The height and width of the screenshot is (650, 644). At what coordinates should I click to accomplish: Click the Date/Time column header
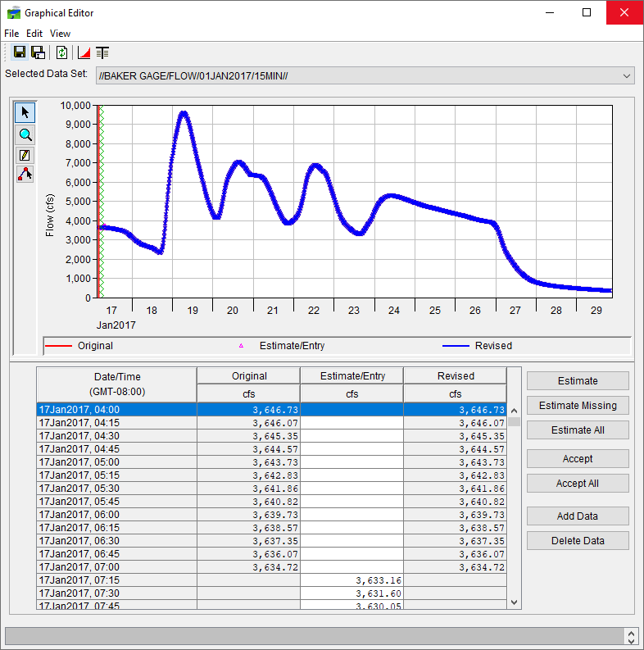pos(117,384)
